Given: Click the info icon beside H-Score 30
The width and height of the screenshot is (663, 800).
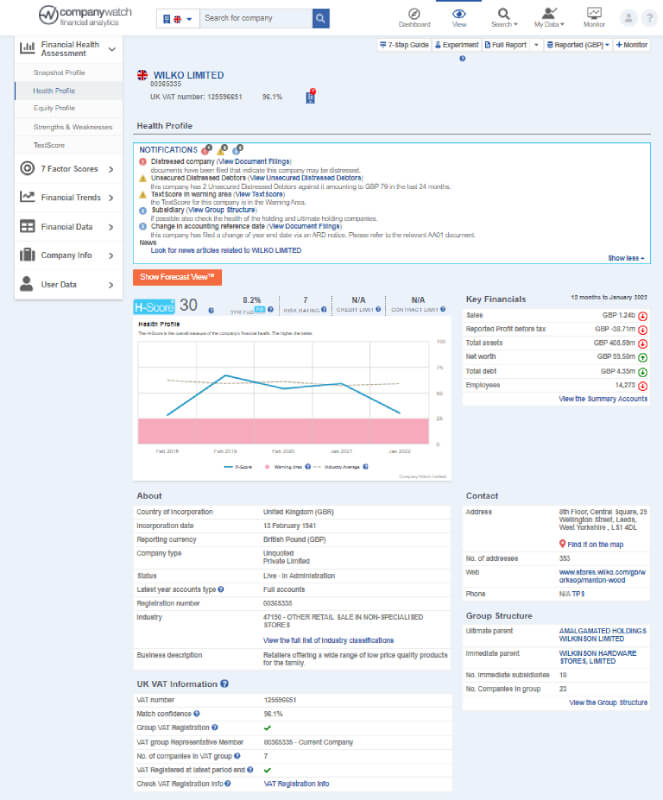Looking at the screenshot, I should pos(211,310).
